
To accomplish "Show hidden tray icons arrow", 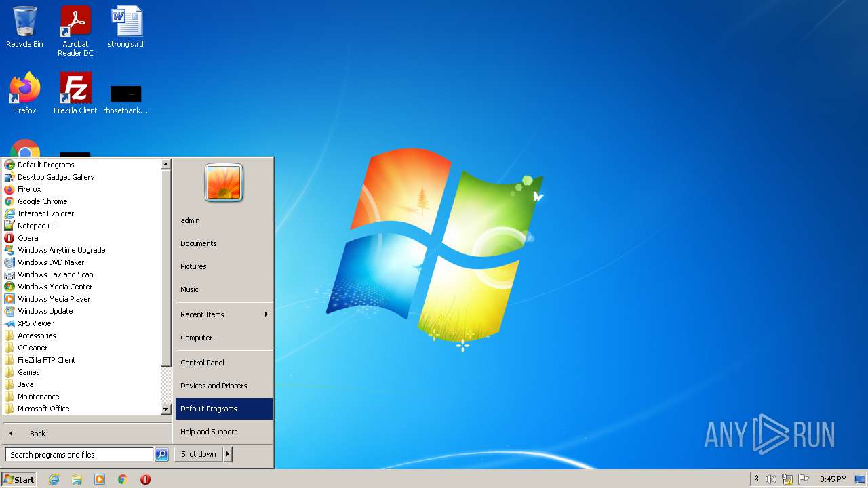I will [756, 479].
